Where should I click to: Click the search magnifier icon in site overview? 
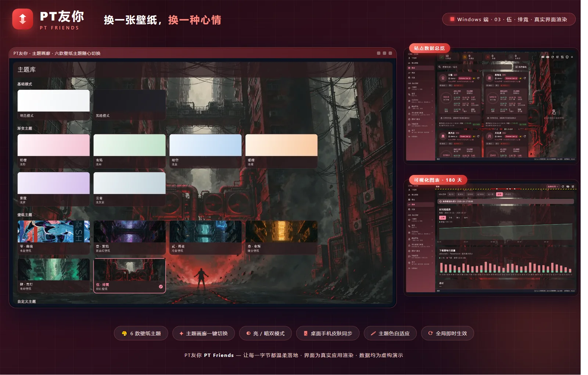click(x=440, y=67)
